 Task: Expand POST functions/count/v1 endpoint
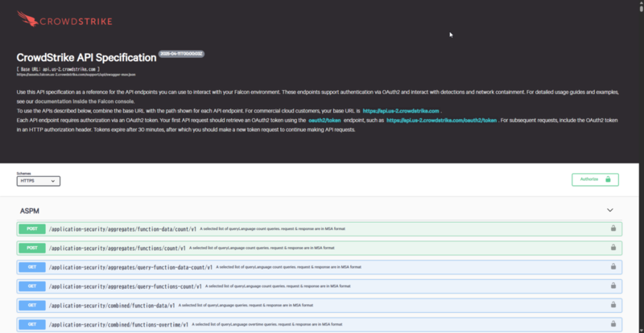320,248
